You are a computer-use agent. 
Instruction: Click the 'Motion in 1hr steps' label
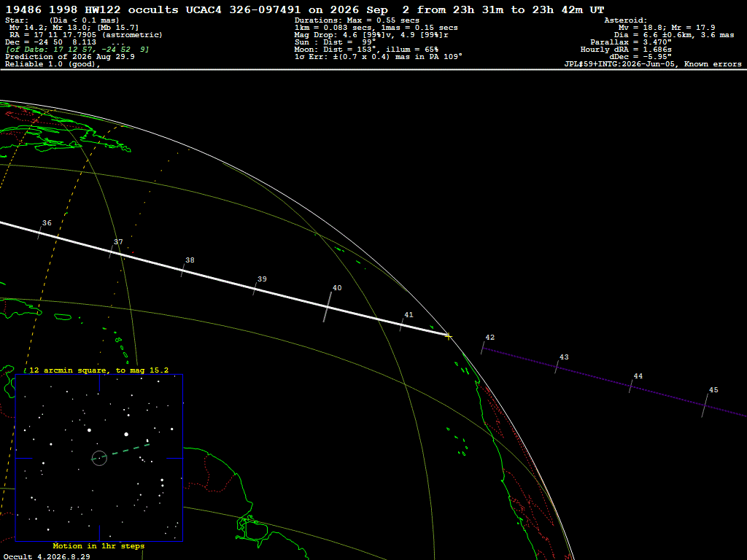98,545
